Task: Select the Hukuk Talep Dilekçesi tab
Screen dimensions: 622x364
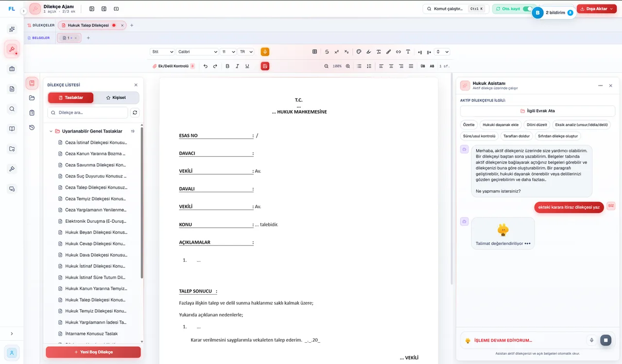Action: 92,25
